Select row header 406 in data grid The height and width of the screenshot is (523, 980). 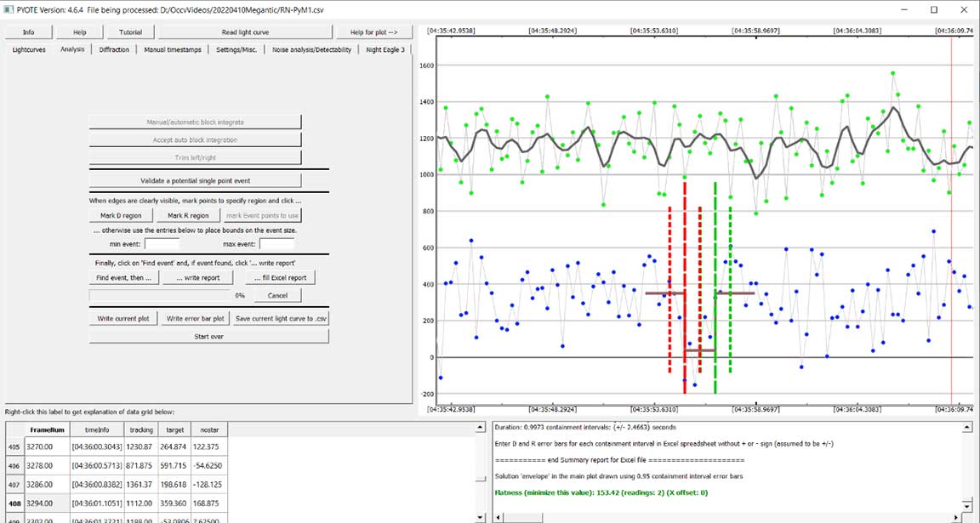tap(14, 465)
